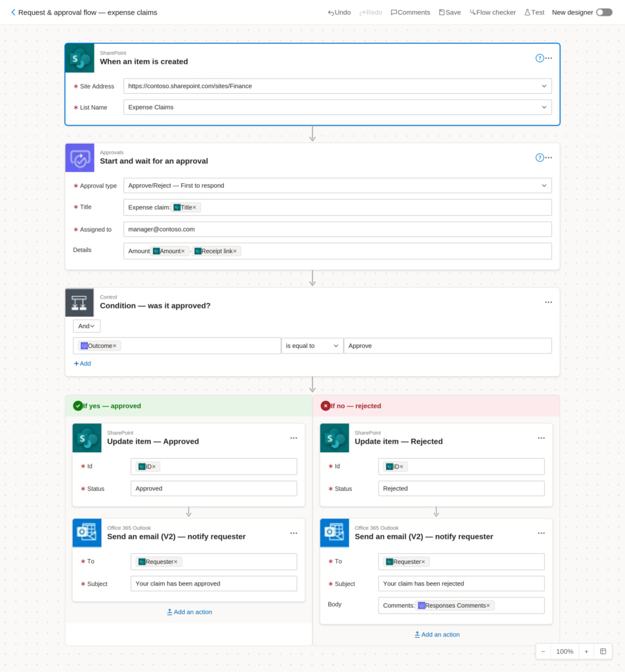The width and height of the screenshot is (625, 672).
Task: Remove the Title token from approval Title
Action: tap(194, 207)
